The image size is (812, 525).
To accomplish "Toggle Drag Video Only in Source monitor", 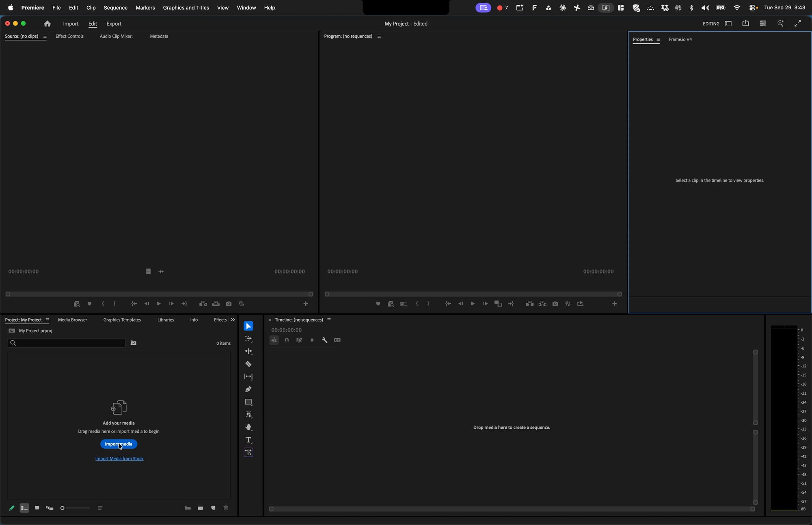I will click(x=148, y=271).
